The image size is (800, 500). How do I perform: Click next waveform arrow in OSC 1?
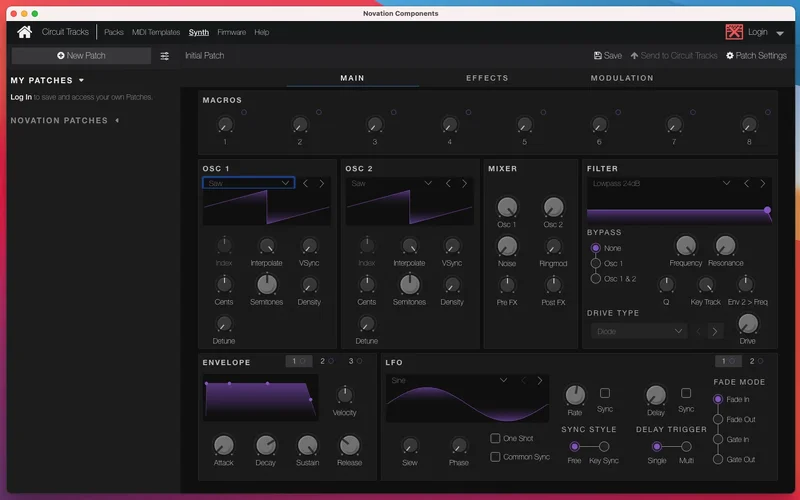coord(322,183)
